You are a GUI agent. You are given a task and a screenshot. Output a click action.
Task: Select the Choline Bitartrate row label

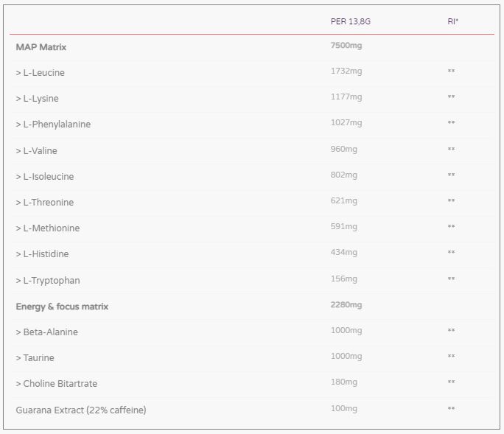point(57,384)
